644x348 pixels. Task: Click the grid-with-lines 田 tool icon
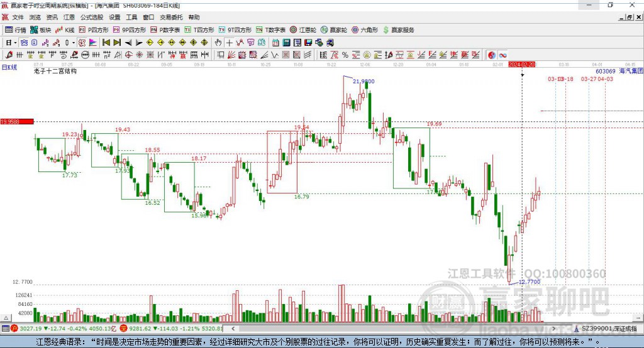pyautogui.click(x=286, y=55)
